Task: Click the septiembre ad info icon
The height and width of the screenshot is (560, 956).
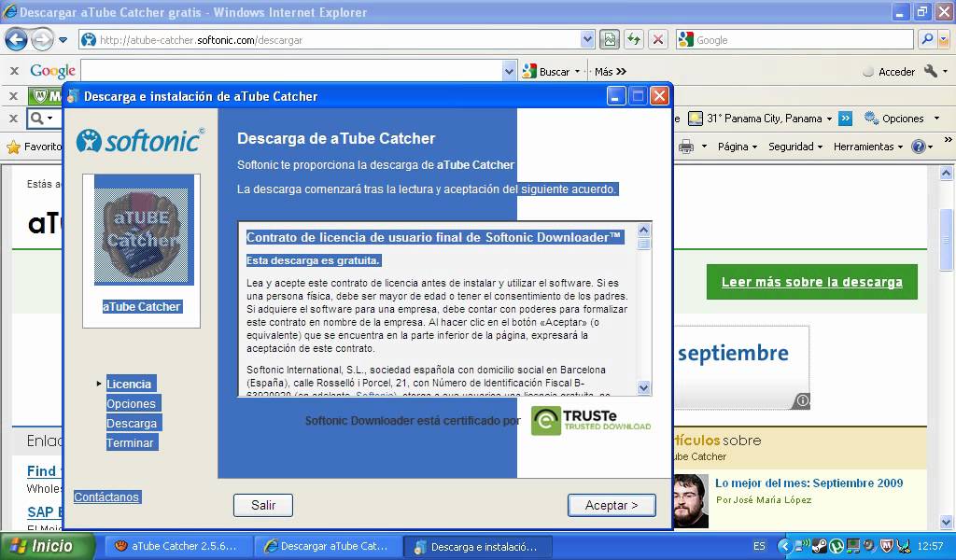Action: pyautogui.click(x=802, y=400)
